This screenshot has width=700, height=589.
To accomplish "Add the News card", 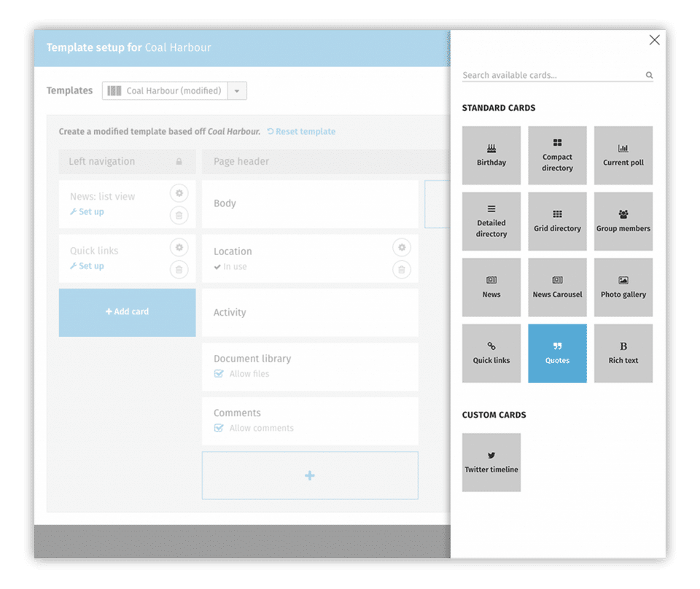I will click(x=491, y=287).
